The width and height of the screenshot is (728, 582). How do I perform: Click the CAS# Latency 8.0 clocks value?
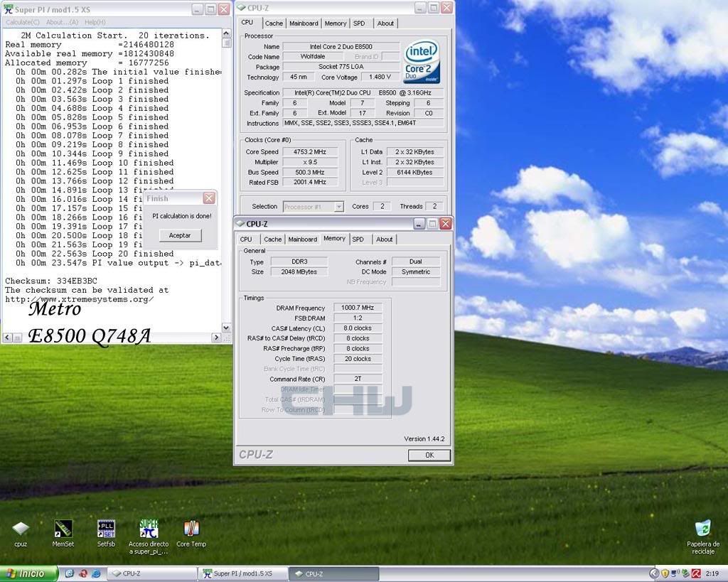pyautogui.click(x=358, y=328)
